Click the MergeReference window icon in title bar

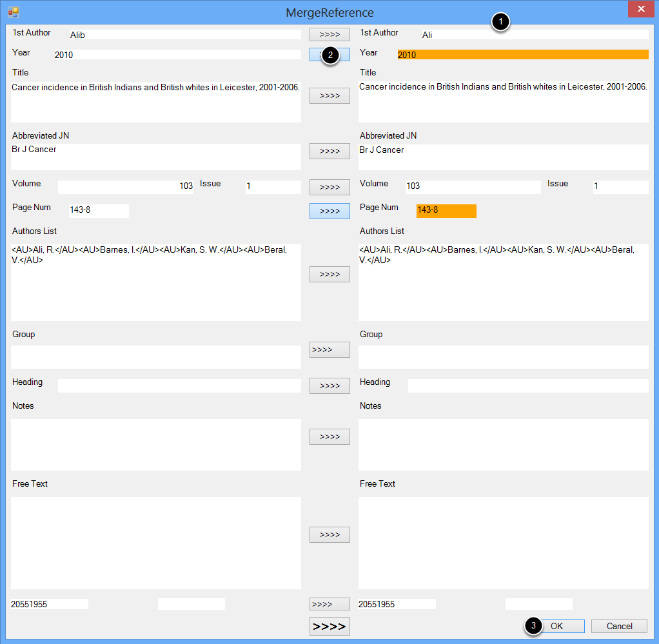click(x=13, y=12)
